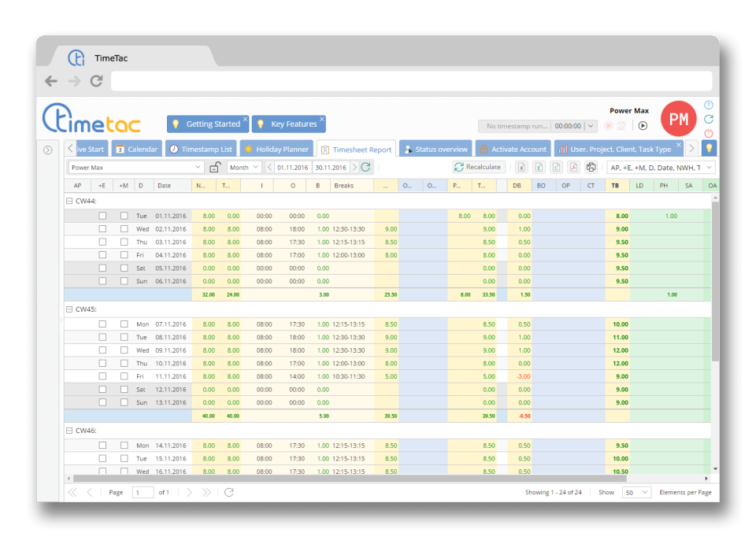Click the Recalculate button
This screenshot has height=544, width=756.
[477, 167]
